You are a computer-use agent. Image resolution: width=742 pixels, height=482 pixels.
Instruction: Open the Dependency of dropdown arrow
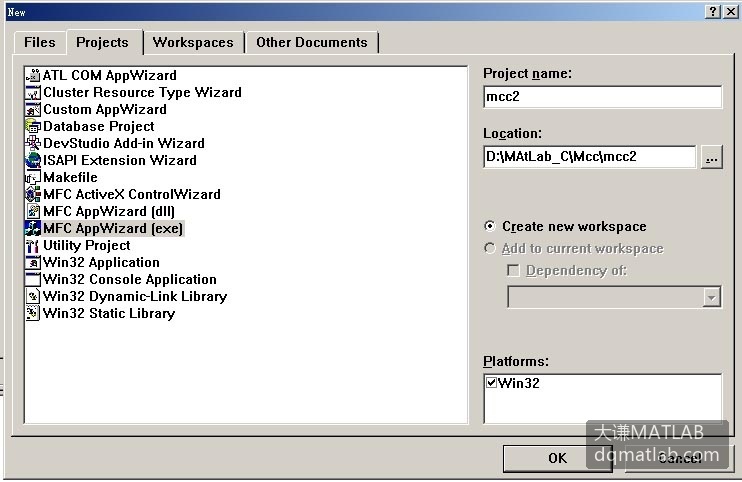point(711,298)
